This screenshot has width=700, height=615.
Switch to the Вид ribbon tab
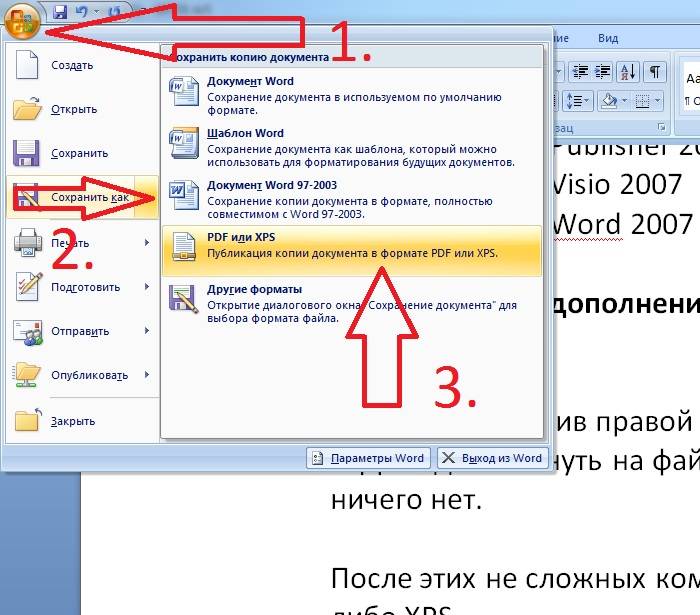pyautogui.click(x=608, y=38)
